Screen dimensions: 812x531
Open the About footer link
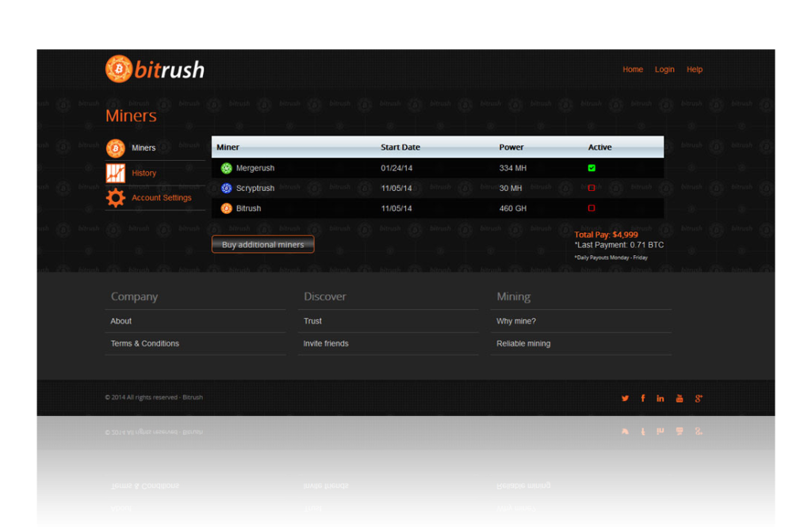(x=121, y=322)
